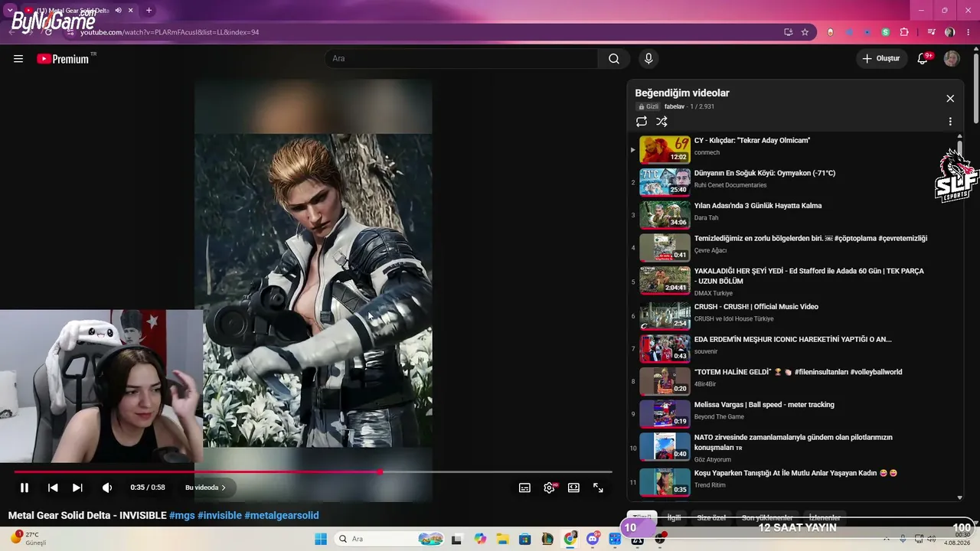Start voice search with the microphone

point(648,59)
